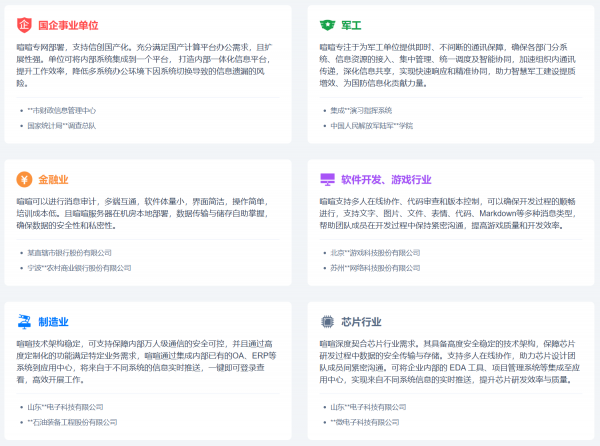The width and height of the screenshot is (600, 446).
Task: Open the 军工 heading
Action: click(x=351, y=26)
